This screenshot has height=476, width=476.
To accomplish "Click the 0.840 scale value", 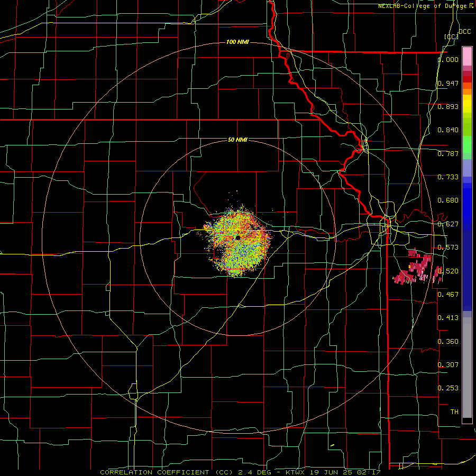I will click(x=448, y=130).
